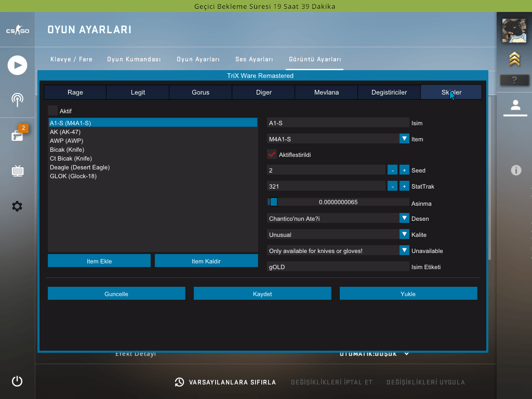Click the CS:GO logo icon

[17, 30]
